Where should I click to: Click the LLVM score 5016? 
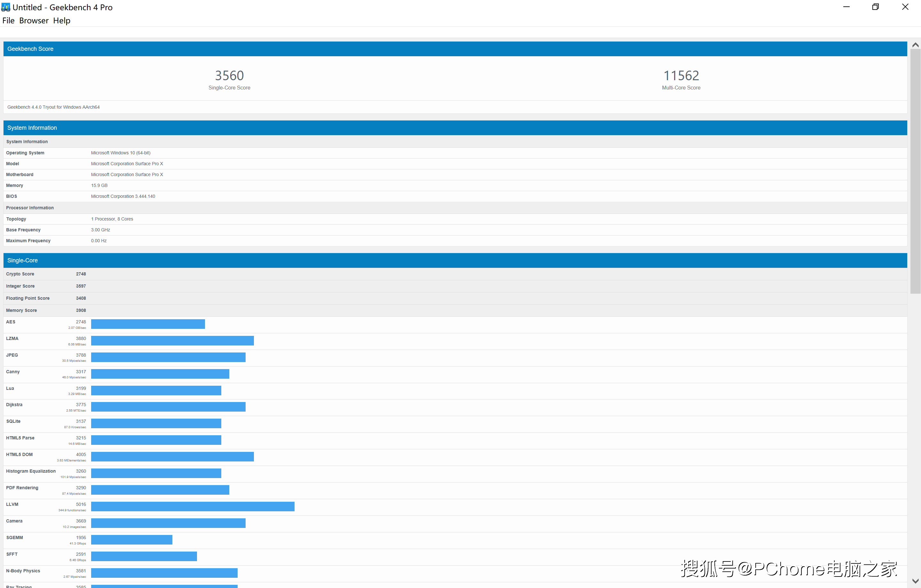tap(81, 505)
